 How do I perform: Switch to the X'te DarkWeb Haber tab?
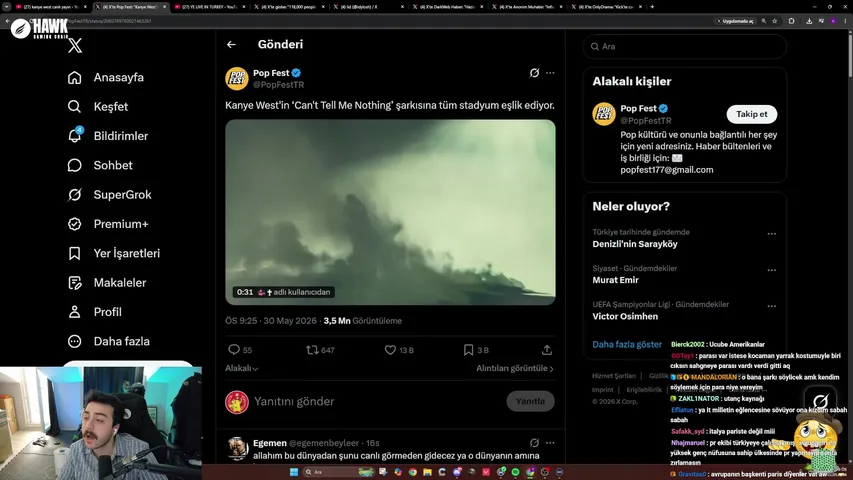(x=448, y=7)
